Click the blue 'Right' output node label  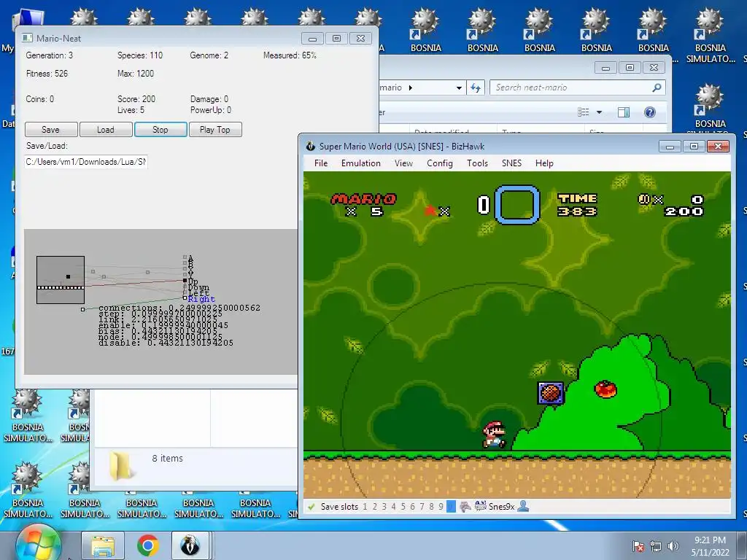coord(201,299)
